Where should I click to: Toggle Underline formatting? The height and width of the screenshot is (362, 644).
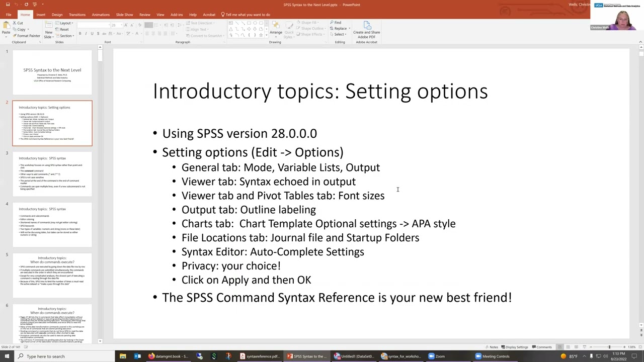[x=92, y=33]
